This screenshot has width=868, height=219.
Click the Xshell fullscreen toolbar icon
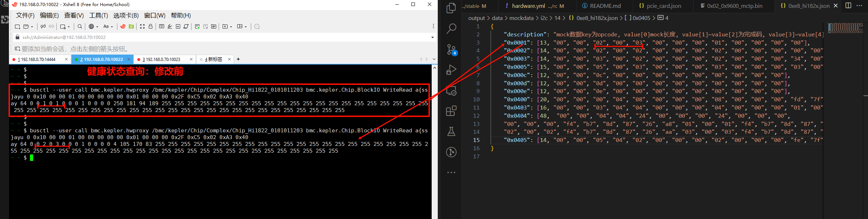click(142, 26)
